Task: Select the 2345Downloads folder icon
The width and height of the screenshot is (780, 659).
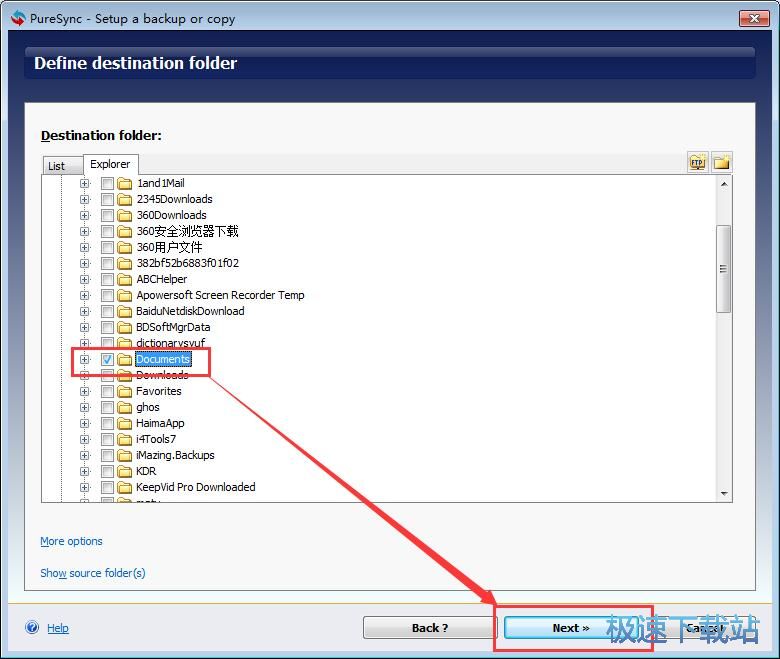Action: (124, 199)
